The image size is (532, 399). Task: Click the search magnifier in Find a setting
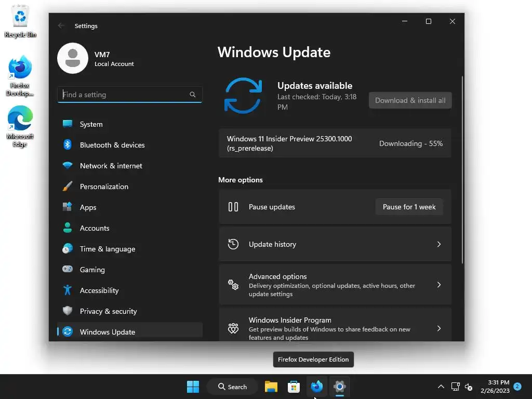click(192, 95)
